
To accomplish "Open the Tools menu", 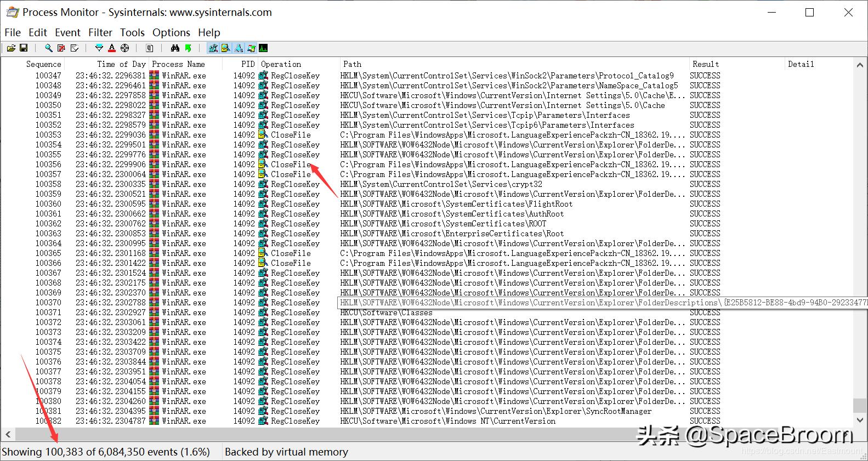I will pyautogui.click(x=132, y=32).
